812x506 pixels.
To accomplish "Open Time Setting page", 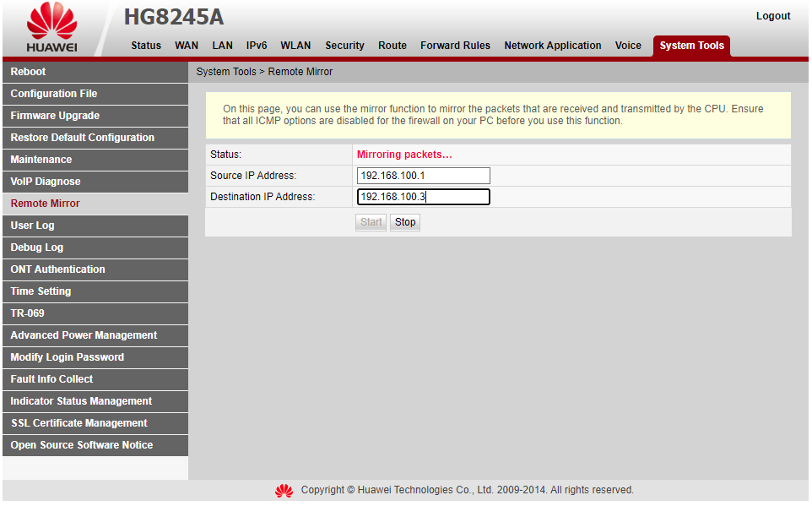I will point(95,291).
